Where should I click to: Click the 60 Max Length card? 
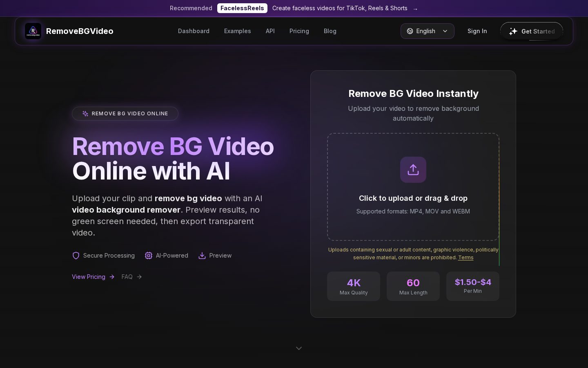coord(413,286)
